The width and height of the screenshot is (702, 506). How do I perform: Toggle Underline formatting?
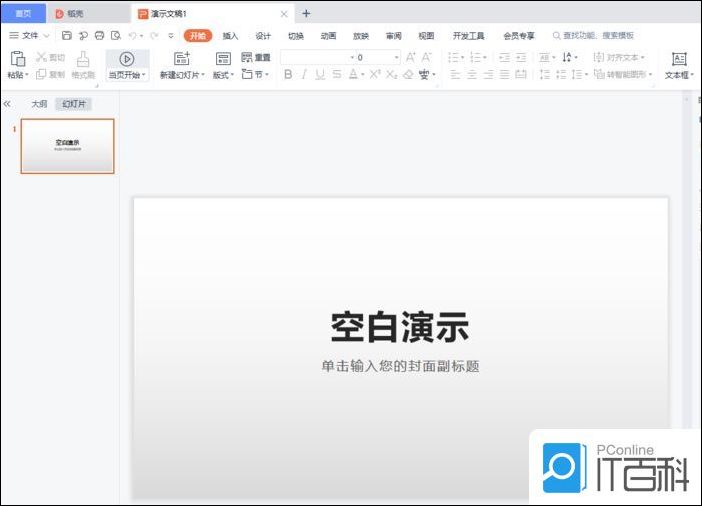tap(320, 74)
